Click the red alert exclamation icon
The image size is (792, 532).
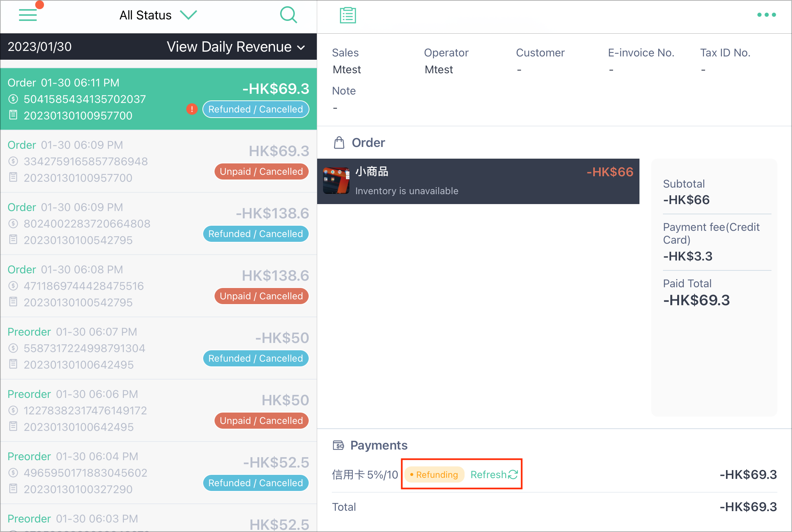(192, 109)
